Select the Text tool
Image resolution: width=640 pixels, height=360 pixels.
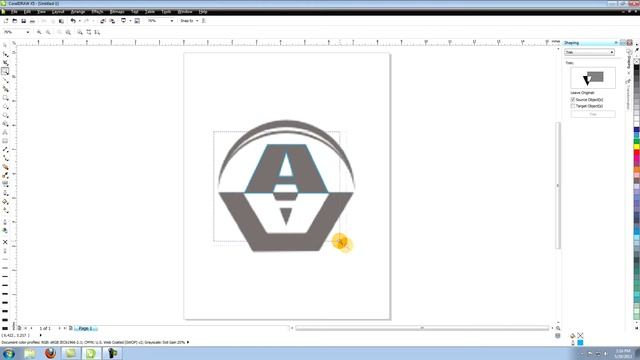pyautogui.click(x=5, y=132)
